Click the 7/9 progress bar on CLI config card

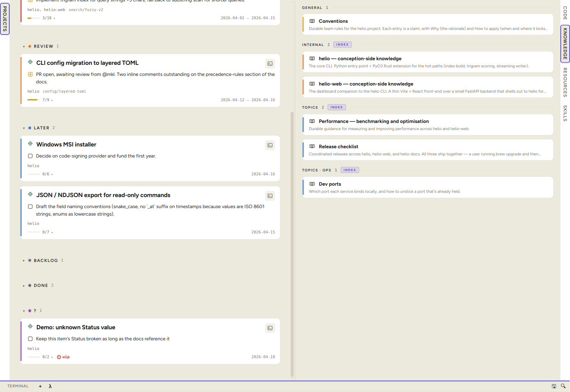(34, 100)
